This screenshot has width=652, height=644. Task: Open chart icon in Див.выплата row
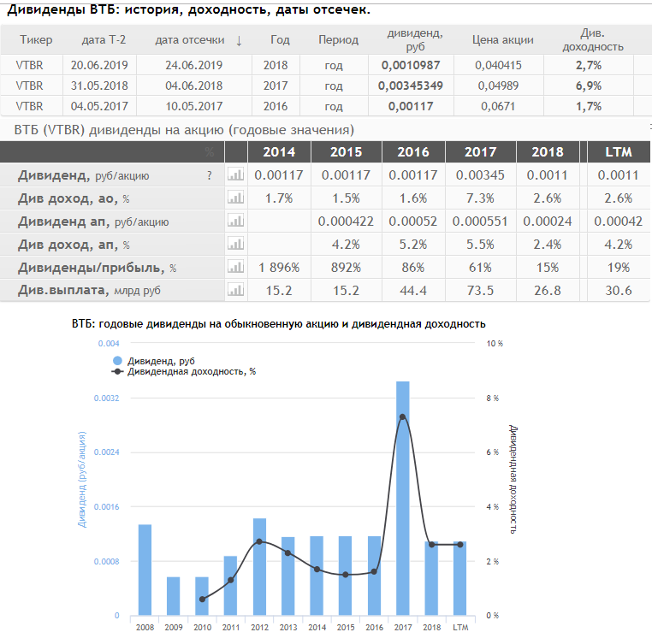click(x=235, y=290)
